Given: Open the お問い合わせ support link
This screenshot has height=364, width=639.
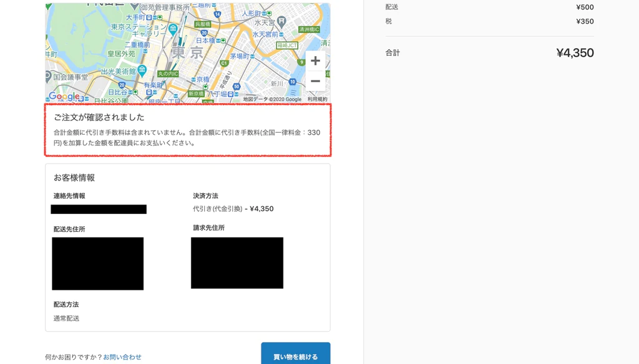Looking at the screenshot, I should tap(122, 356).
